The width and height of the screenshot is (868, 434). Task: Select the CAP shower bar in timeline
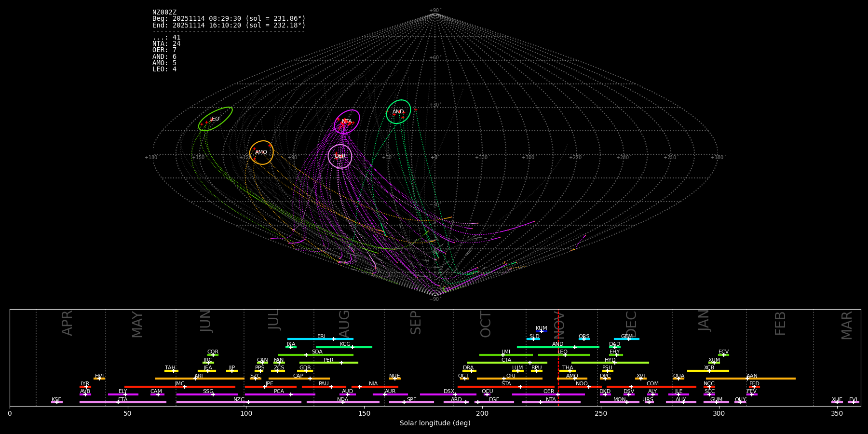click(x=299, y=379)
